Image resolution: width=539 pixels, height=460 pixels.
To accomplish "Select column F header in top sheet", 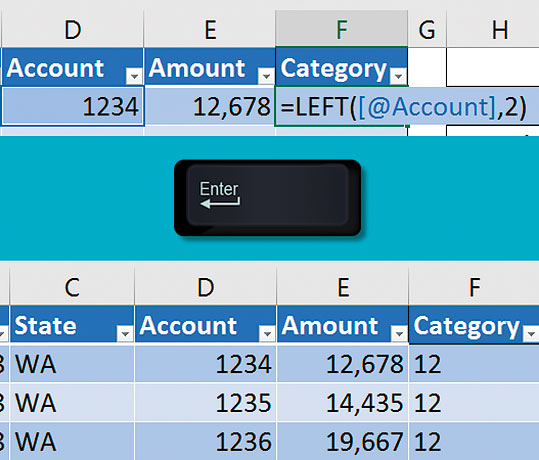I will pyautogui.click(x=341, y=30).
